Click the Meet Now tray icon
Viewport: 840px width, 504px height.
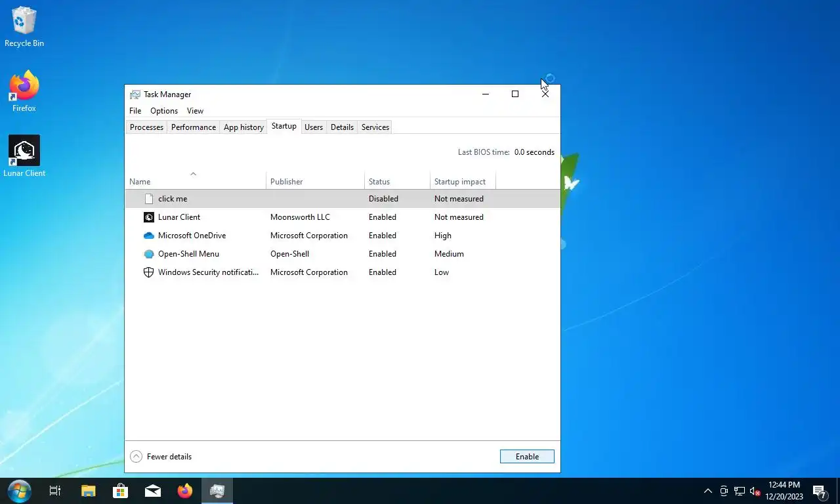point(724,491)
